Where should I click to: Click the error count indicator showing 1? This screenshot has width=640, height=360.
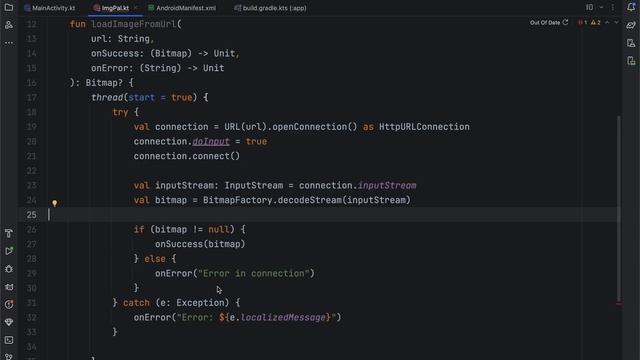[x=582, y=22]
